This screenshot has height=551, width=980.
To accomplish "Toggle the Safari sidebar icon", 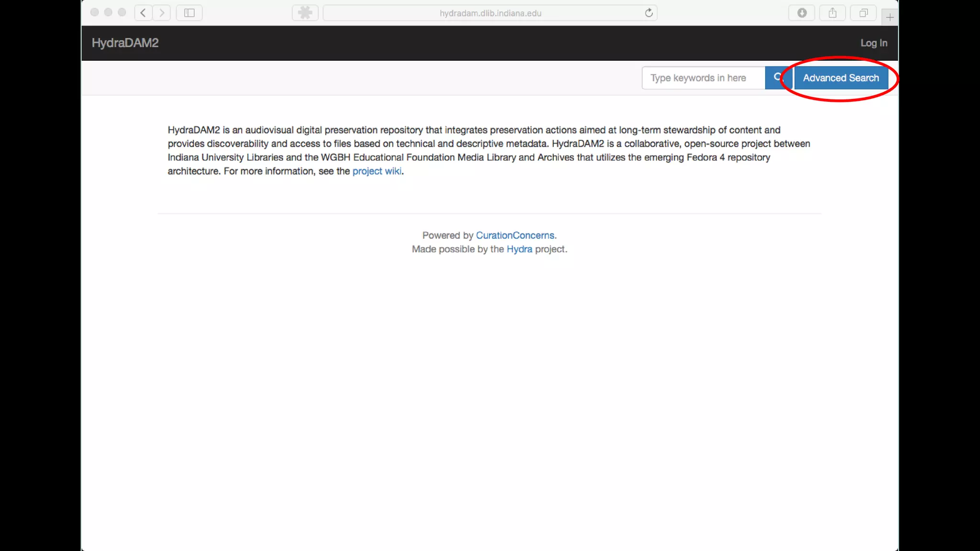I will [189, 13].
